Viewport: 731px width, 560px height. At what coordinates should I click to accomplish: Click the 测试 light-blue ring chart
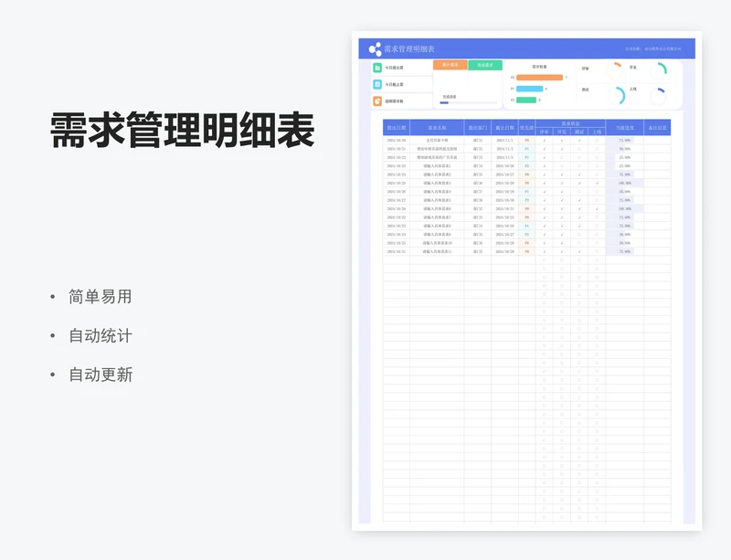click(616, 96)
